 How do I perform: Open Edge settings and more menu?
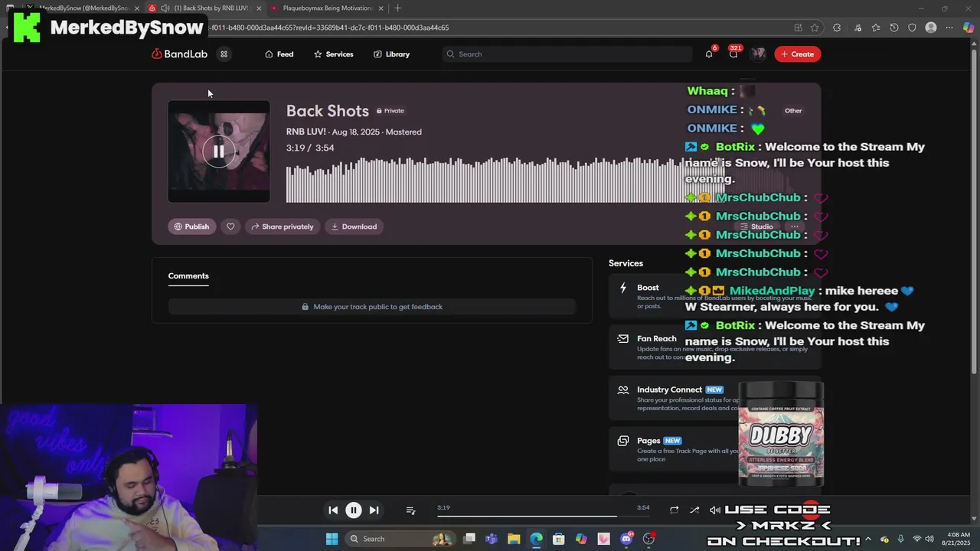pos(949,28)
